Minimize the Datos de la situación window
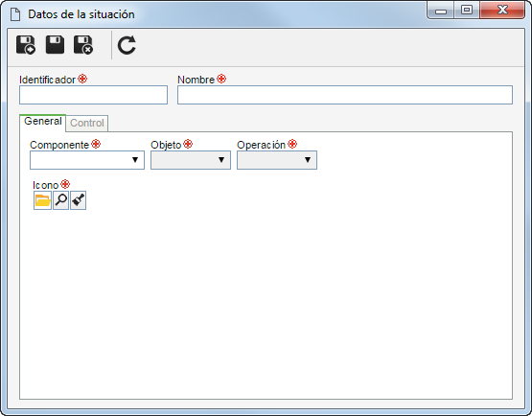The height and width of the screenshot is (416, 532). (441, 11)
